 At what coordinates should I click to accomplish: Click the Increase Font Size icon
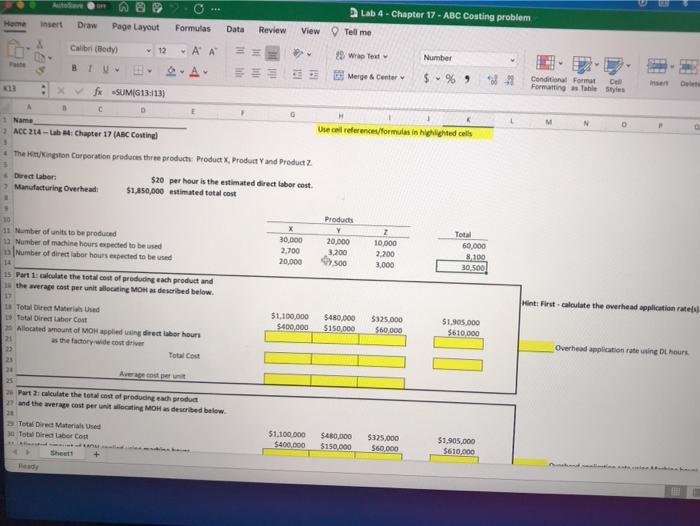point(196,51)
